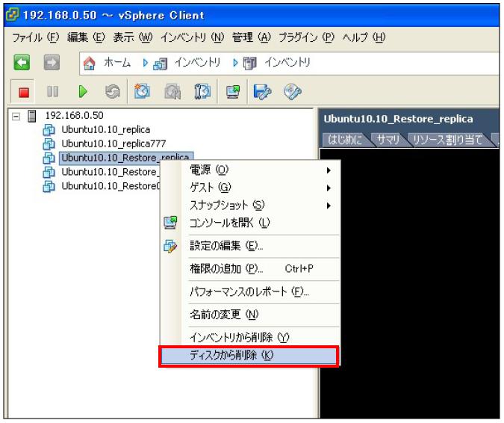Viewport: 504px width, 423px height.
Task: Open the プラグイン (P) menu
Action: tap(306, 37)
